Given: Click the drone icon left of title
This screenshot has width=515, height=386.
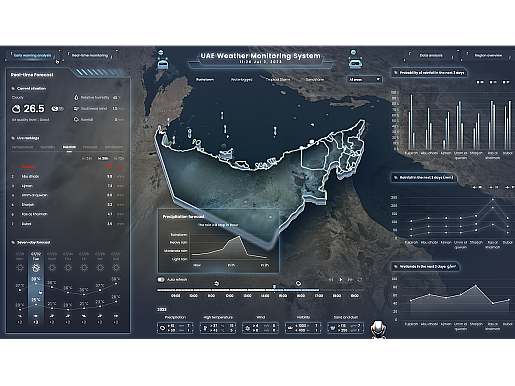Looking at the screenshot, I should click(x=162, y=60).
